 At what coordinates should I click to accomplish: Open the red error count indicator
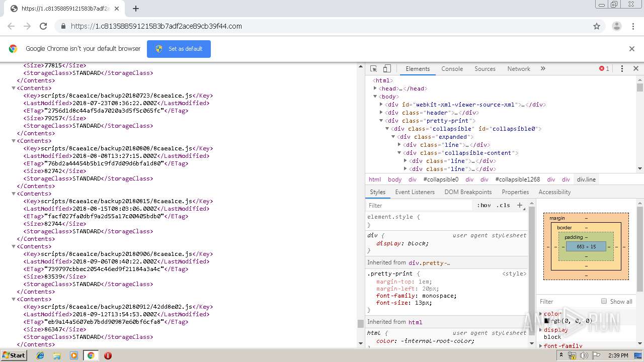pyautogui.click(x=604, y=69)
